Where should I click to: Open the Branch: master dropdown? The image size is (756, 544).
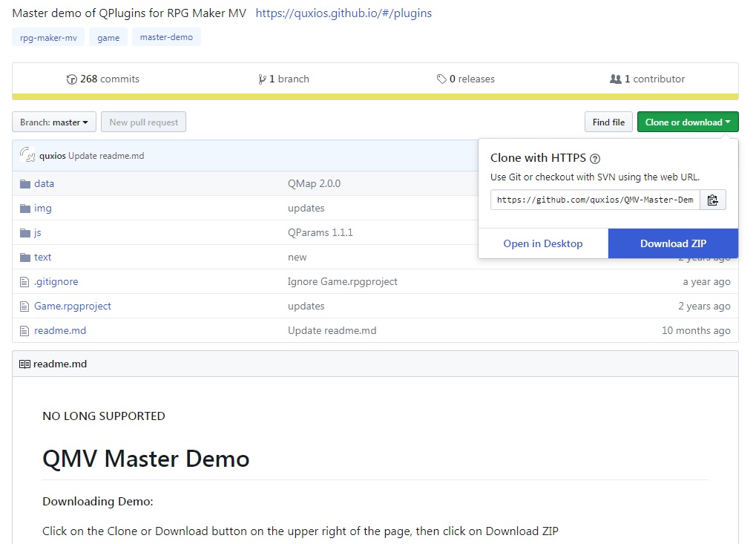coord(54,122)
